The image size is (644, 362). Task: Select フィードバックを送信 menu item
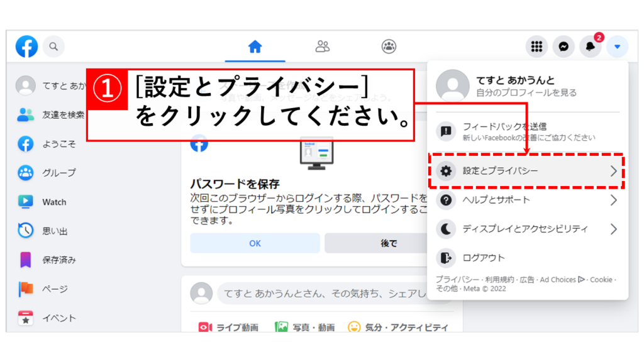pos(528,131)
